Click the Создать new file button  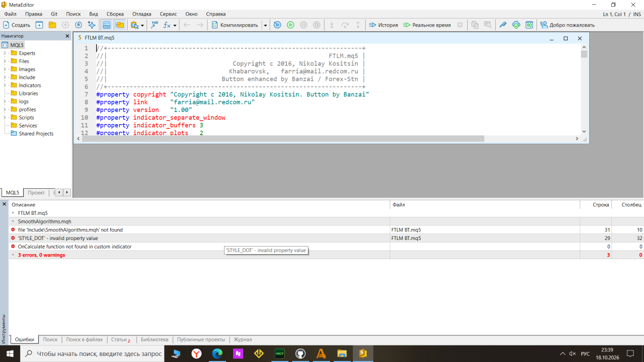pyautogui.click(x=17, y=25)
